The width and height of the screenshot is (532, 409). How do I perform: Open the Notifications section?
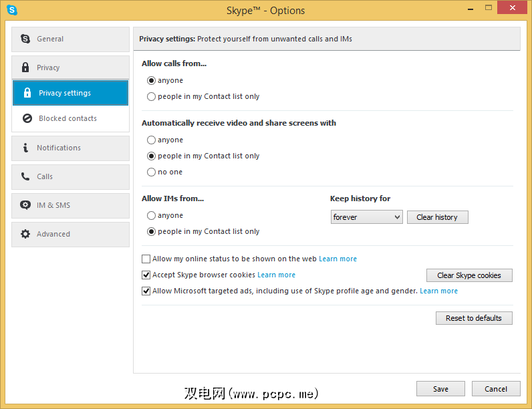coord(71,148)
